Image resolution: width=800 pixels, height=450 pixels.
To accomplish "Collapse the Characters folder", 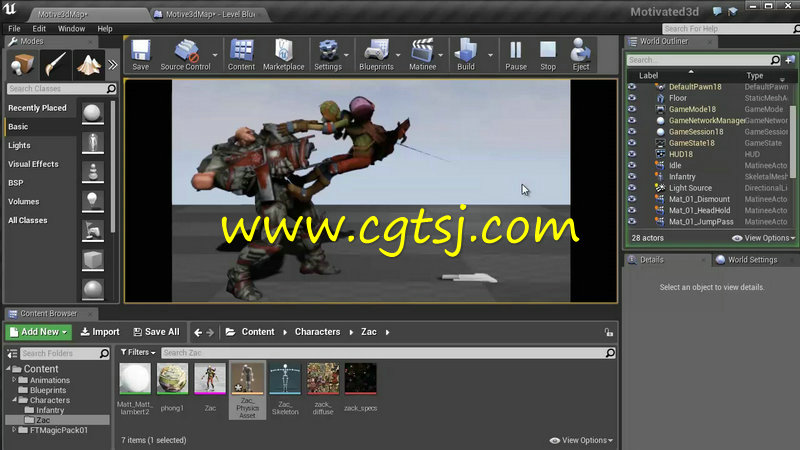I will tap(14, 400).
